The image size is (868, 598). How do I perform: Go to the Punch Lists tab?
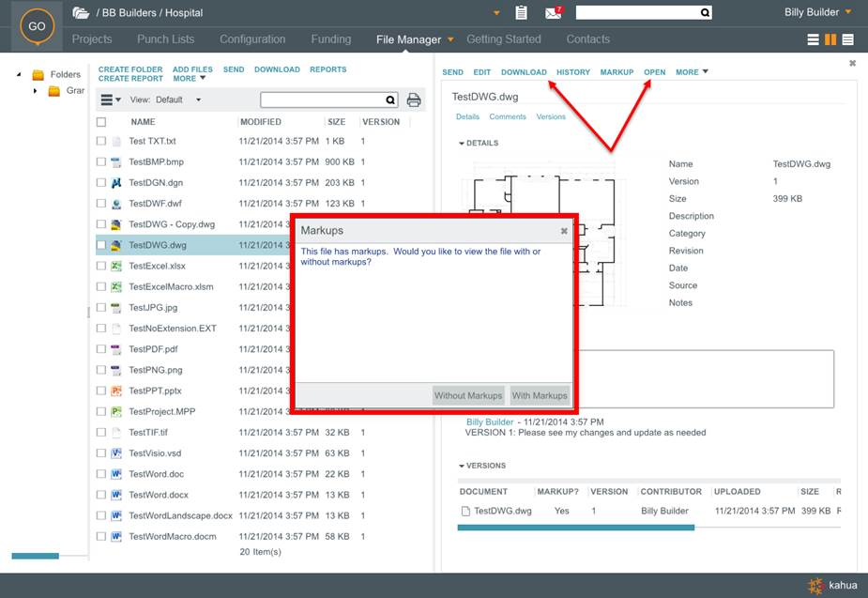point(165,39)
